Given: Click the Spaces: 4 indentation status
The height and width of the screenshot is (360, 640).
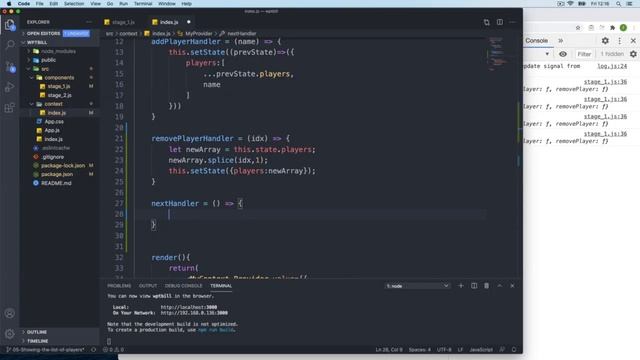Looking at the screenshot, I should 420,350.
